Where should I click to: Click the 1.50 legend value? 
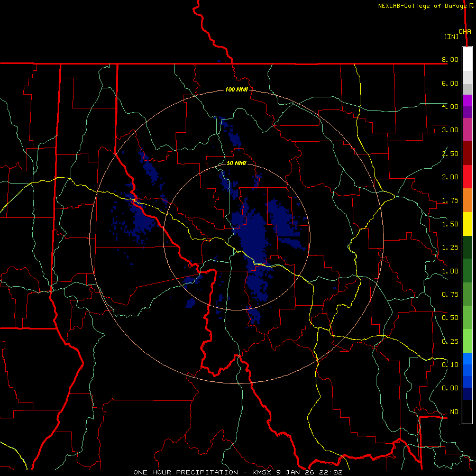[450, 224]
